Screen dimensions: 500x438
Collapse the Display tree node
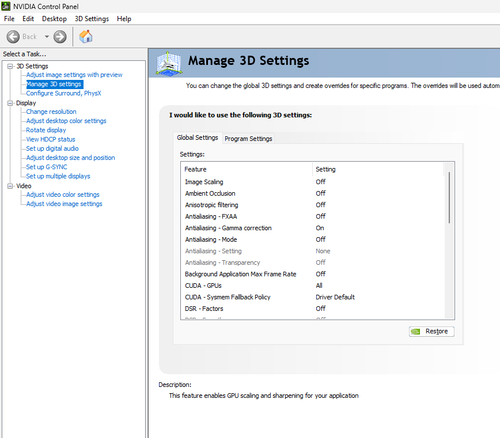[10, 103]
